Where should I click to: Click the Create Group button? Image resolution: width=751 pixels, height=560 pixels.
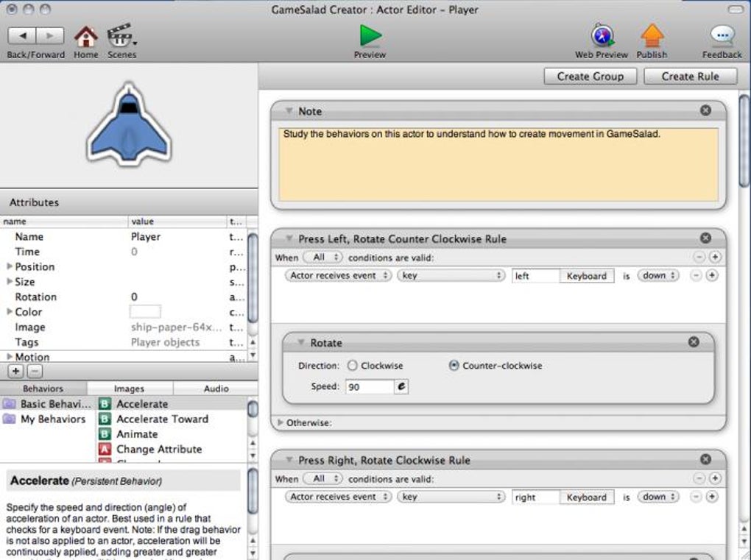click(x=589, y=76)
